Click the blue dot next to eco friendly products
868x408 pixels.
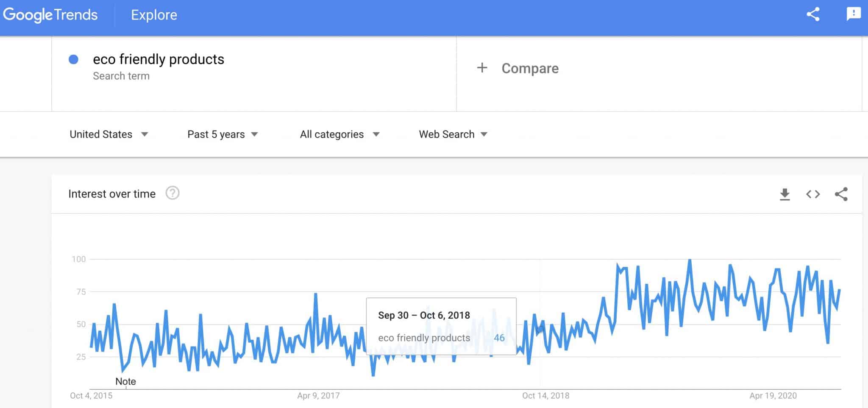point(74,60)
